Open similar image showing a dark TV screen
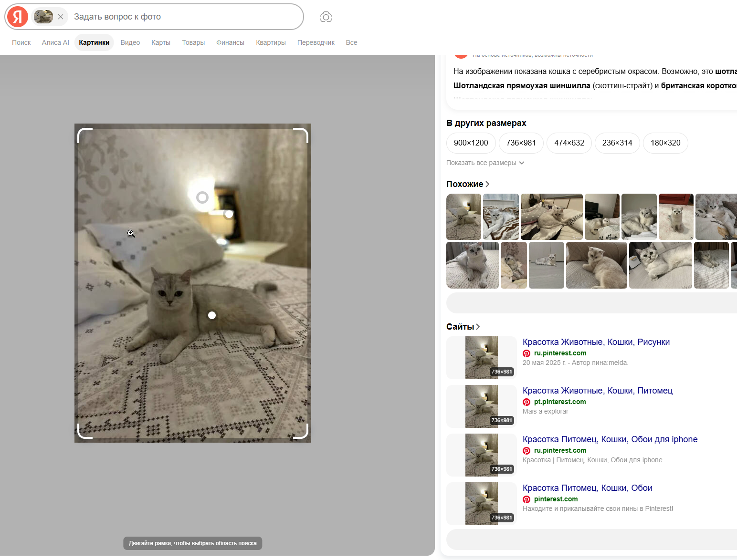The image size is (737, 560). click(602, 217)
